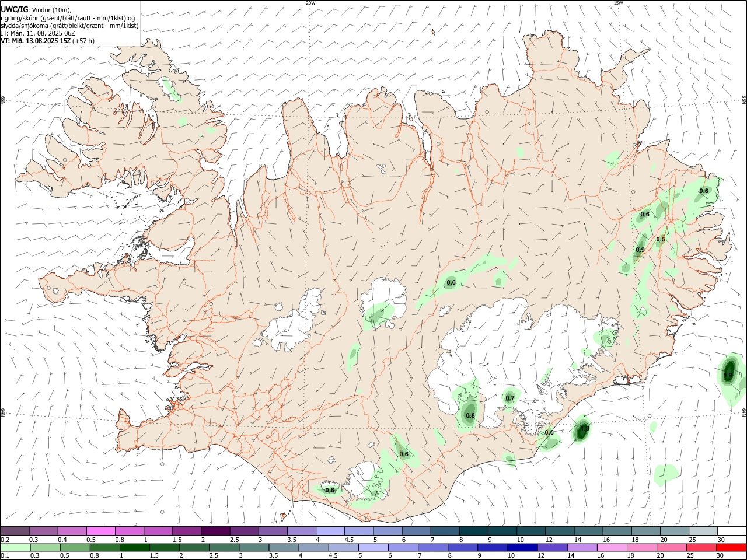Click the bright red 30 swatch in lower legend
The width and height of the screenshot is (747, 560).
click(731, 547)
